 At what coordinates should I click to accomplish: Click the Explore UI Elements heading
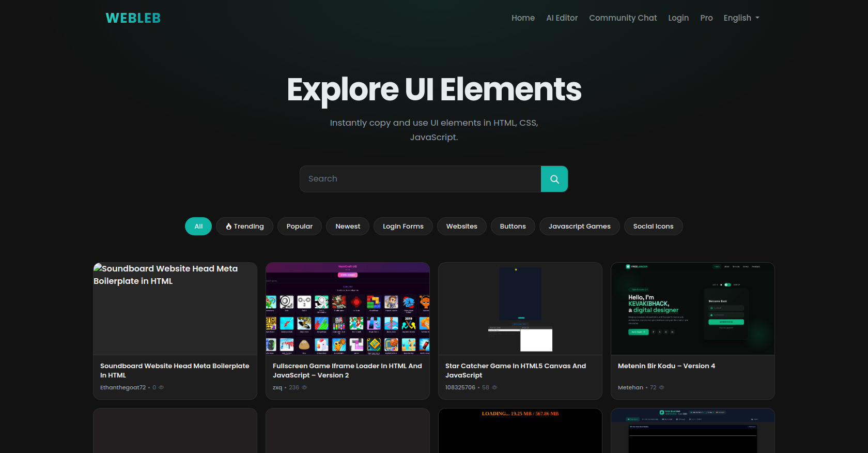[434, 89]
